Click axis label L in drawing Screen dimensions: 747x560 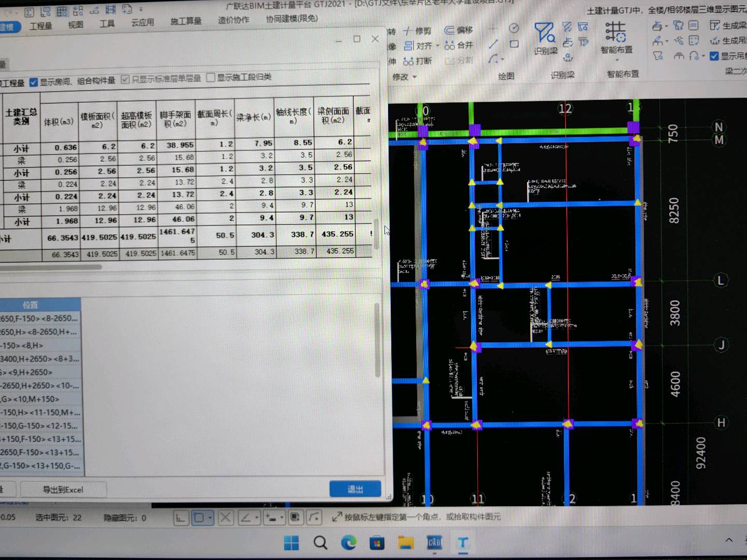click(x=720, y=281)
